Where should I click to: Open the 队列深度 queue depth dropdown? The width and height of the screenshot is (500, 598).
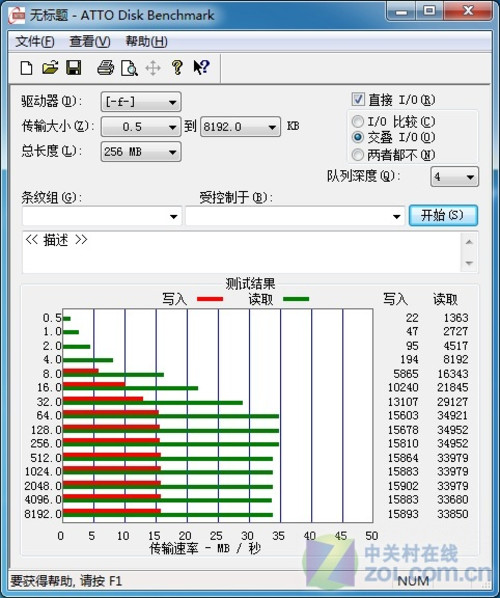pos(454,177)
